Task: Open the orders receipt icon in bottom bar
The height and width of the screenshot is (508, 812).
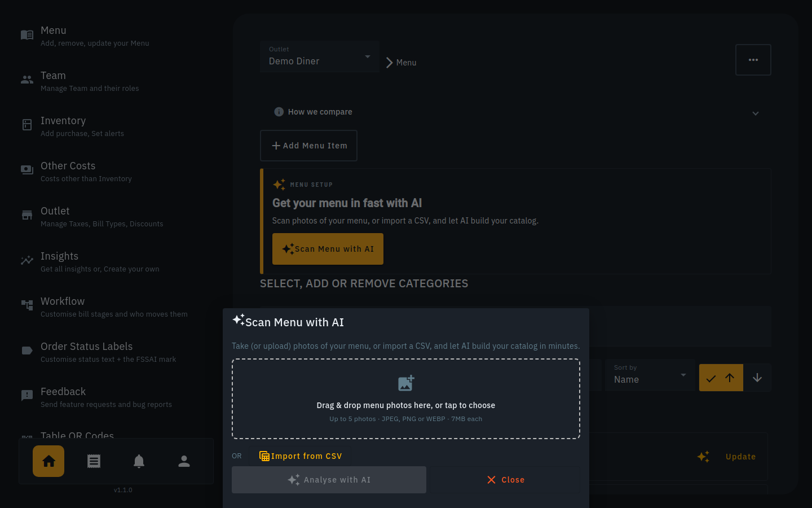Action: coord(94,461)
